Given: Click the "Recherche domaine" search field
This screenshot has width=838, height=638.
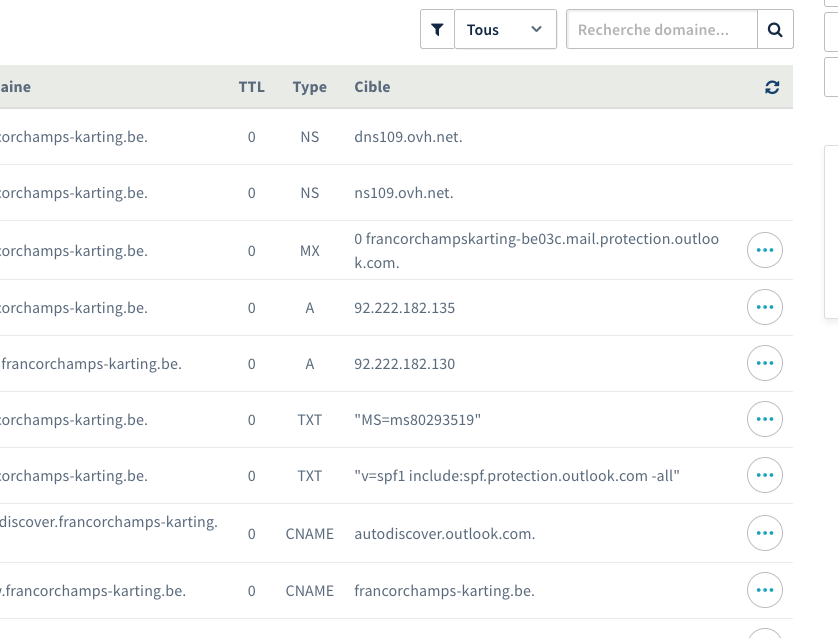Looking at the screenshot, I should click(661, 30).
